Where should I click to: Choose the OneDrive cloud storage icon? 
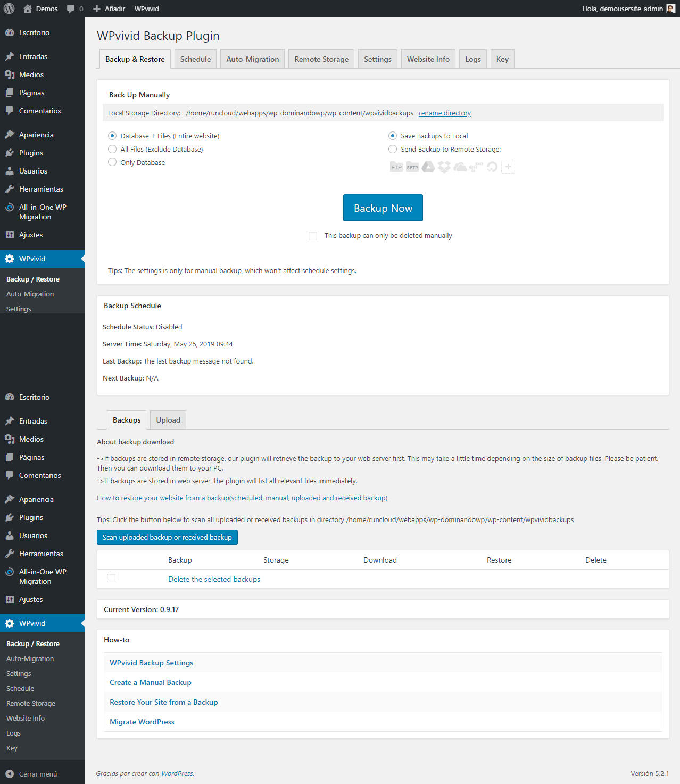[460, 167]
